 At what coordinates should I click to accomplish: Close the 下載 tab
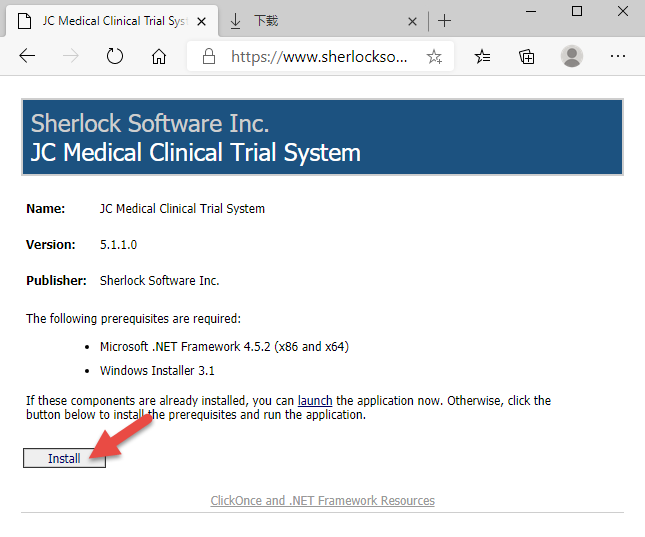412,21
